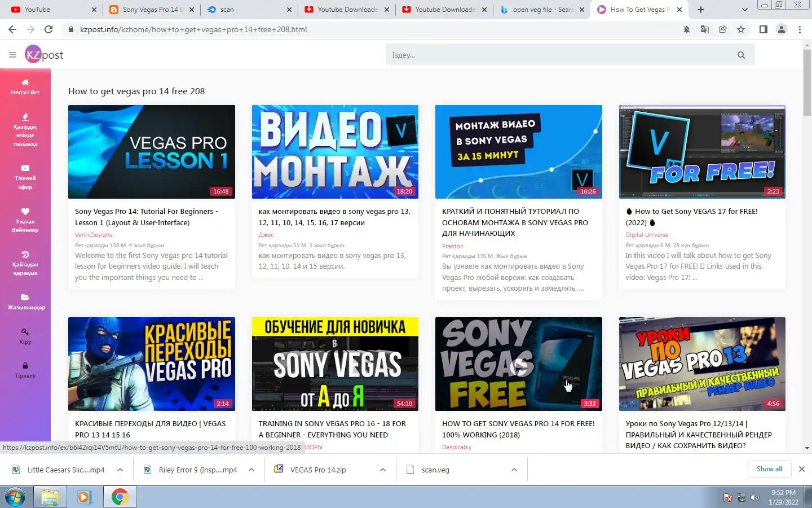Close the downloads bar
Image resolution: width=812 pixels, height=508 pixels.
pyautogui.click(x=802, y=469)
